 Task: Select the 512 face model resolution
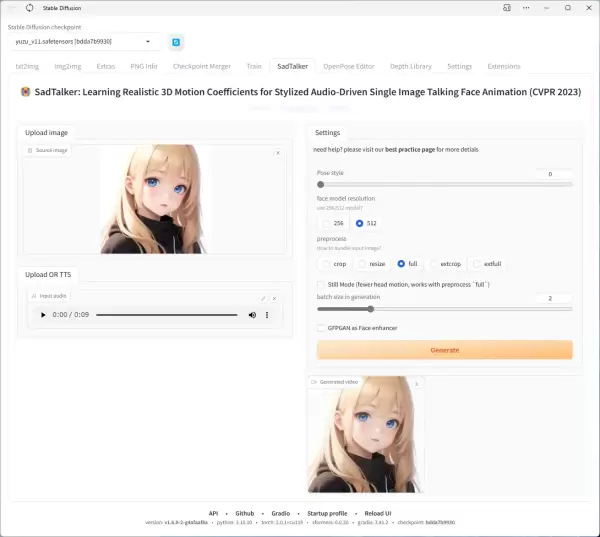[x=366, y=223]
